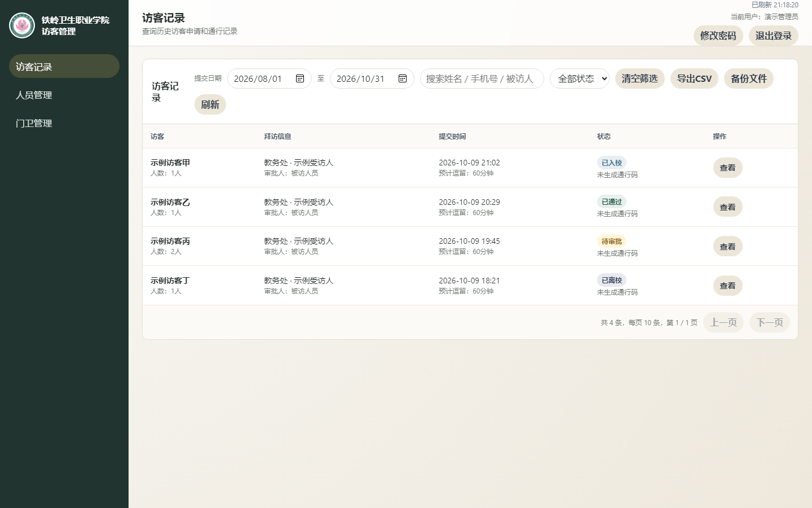
Task: Click the submit time 2026-10-09 21:02
Action: pyautogui.click(x=469, y=163)
